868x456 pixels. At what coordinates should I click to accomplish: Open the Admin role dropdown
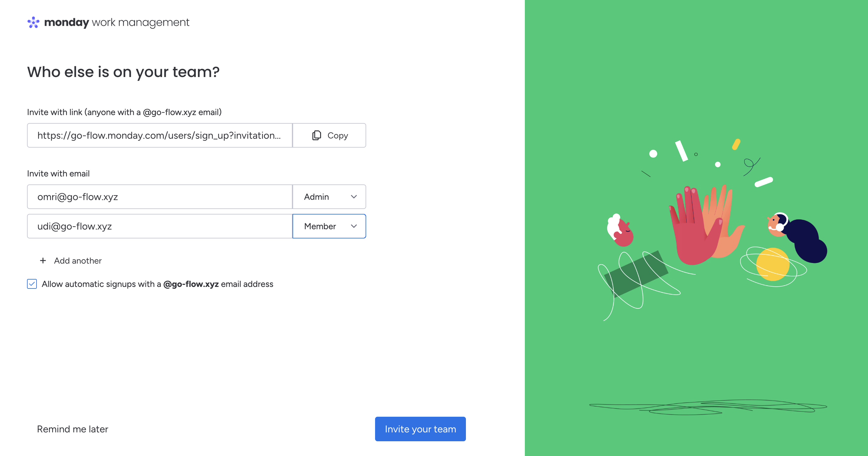click(329, 197)
